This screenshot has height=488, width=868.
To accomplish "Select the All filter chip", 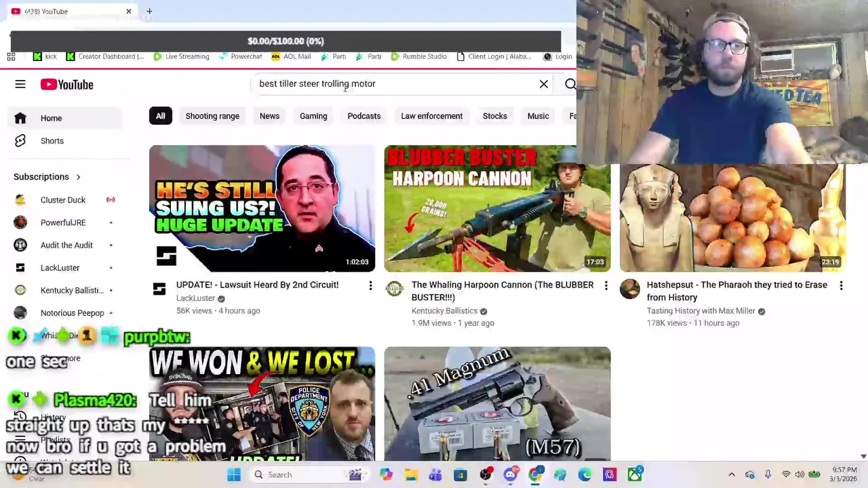I will coord(160,116).
